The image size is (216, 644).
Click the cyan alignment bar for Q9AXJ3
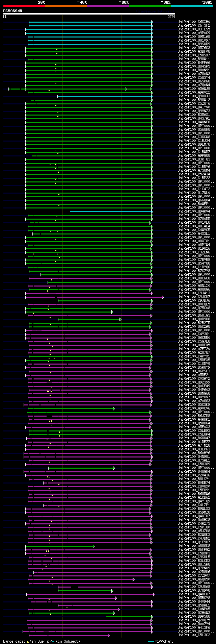tap(105, 96)
